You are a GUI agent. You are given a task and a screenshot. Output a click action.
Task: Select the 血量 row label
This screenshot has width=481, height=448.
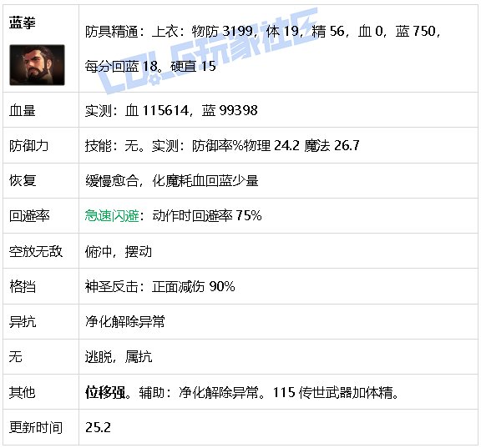click(x=22, y=110)
